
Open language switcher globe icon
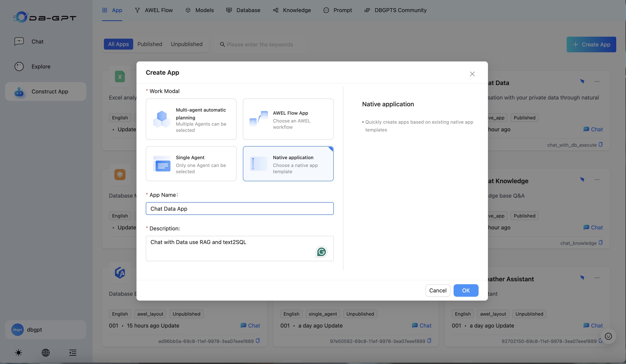(46, 352)
